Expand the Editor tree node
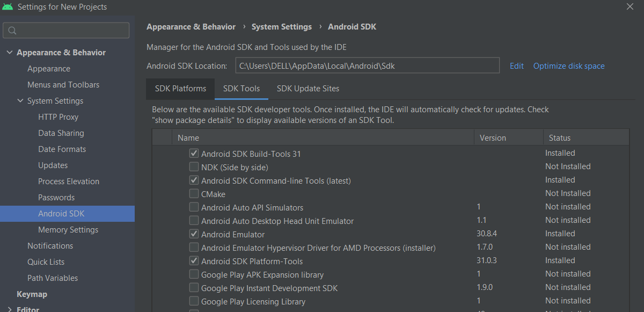 click(9, 309)
